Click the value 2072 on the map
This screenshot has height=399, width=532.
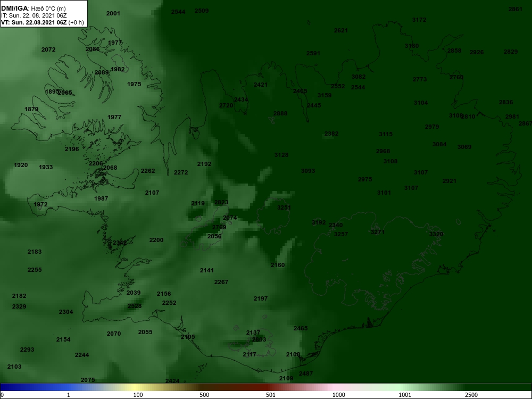point(48,49)
